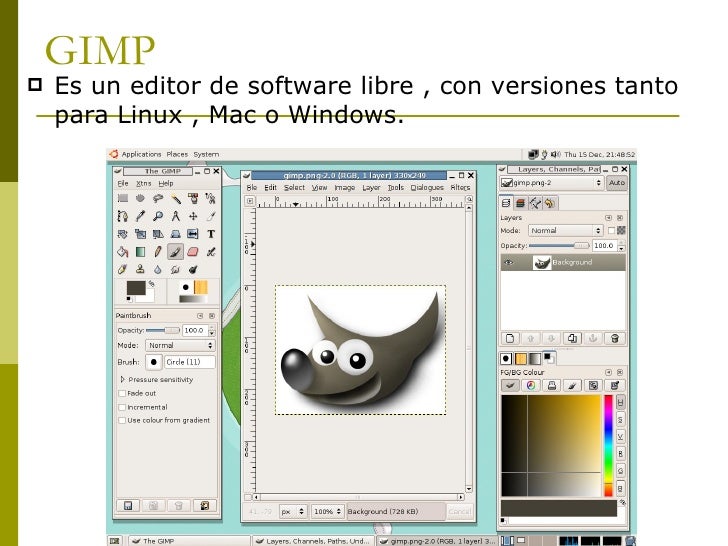Switch to the Channels tab
This screenshot has width=728, height=546.
(520, 203)
